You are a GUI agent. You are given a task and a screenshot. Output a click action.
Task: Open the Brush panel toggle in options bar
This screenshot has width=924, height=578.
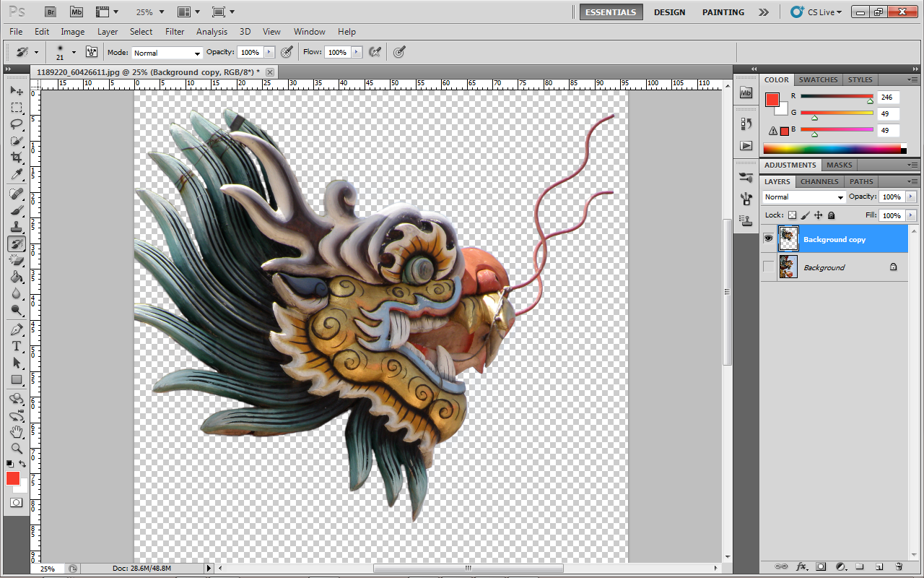pyautogui.click(x=92, y=52)
